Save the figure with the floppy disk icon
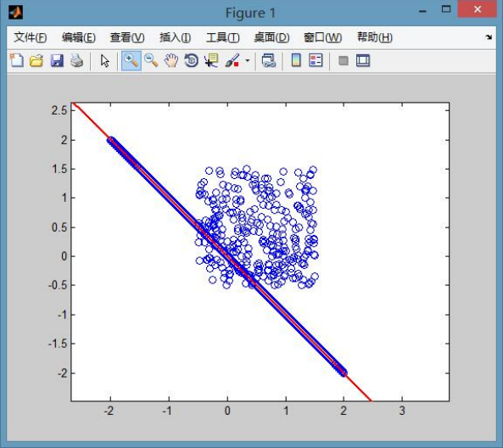The width and height of the screenshot is (503, 448). click(x=57, y=60)
